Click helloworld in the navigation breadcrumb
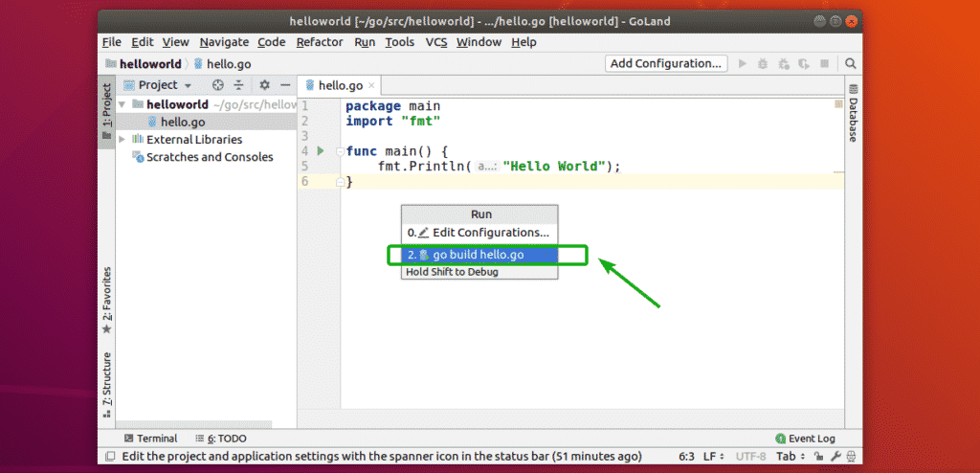The width and height of the screenshot is (980, 473). pyautogui.click(x=144, y=64)
